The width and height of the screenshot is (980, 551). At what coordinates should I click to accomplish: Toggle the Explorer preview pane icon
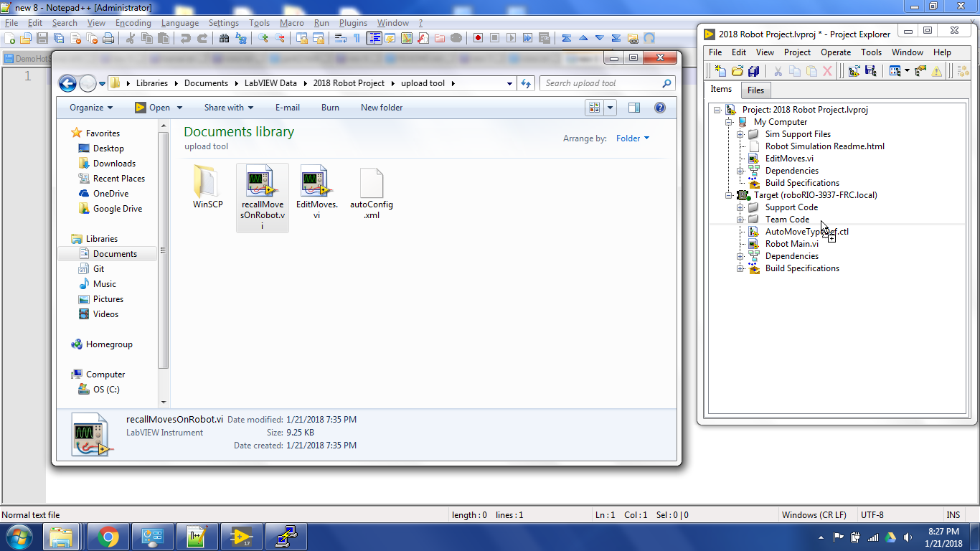pyautogui.click(x=634, y=108)
